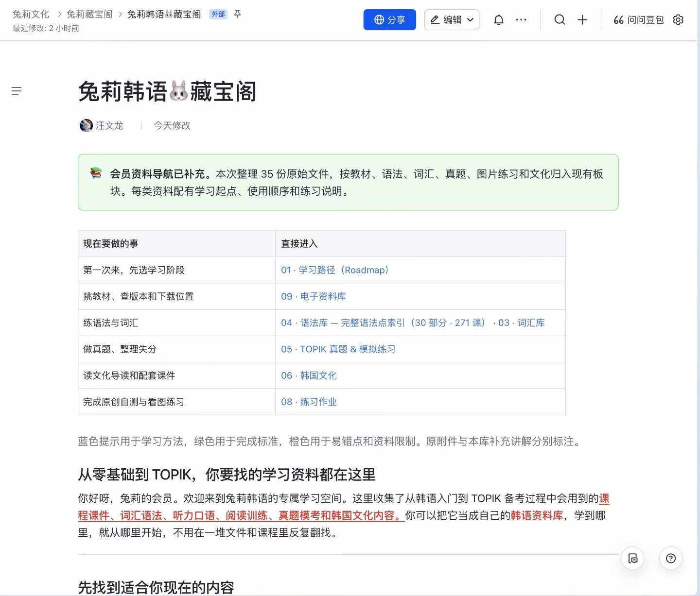Click the pin icon beside the title
This screenshot has height=596, width=700.
[x=237, y=14]
